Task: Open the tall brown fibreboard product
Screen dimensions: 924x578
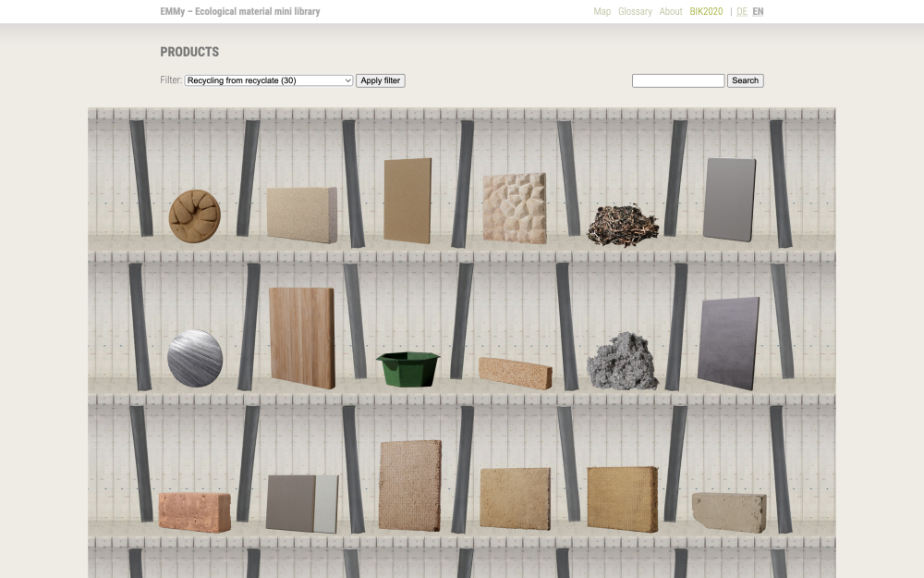Action: [409, 486]
